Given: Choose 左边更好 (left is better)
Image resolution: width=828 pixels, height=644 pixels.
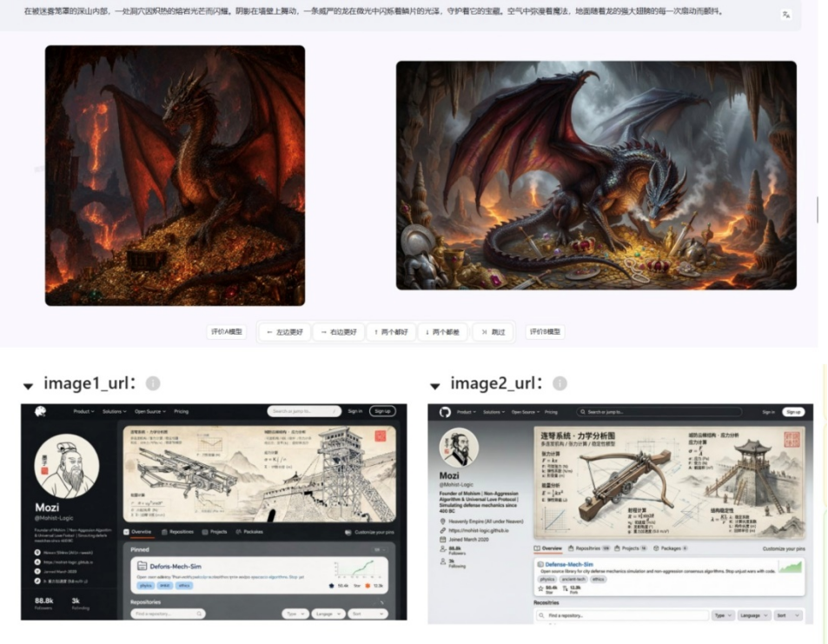Looking at the screenshot, I should [285, 332].
